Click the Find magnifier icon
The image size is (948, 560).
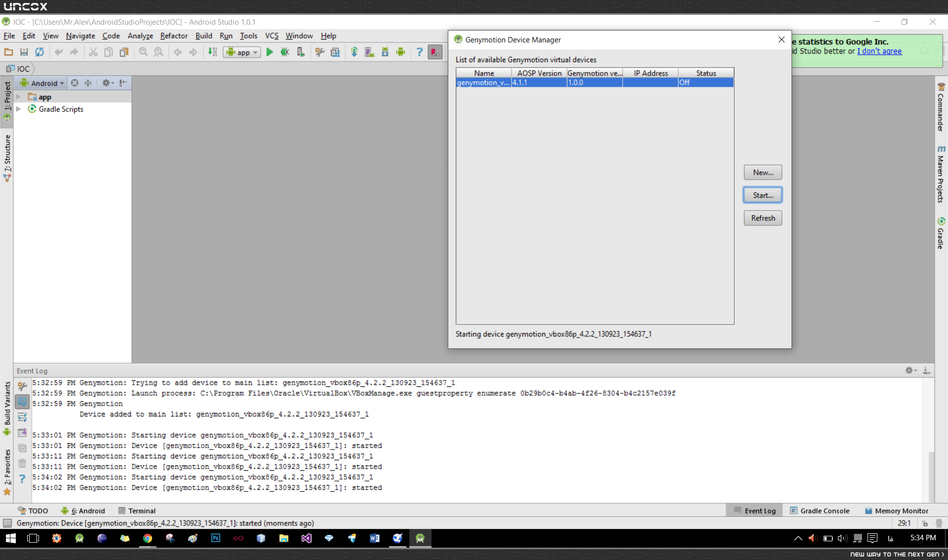coord(143,52)
